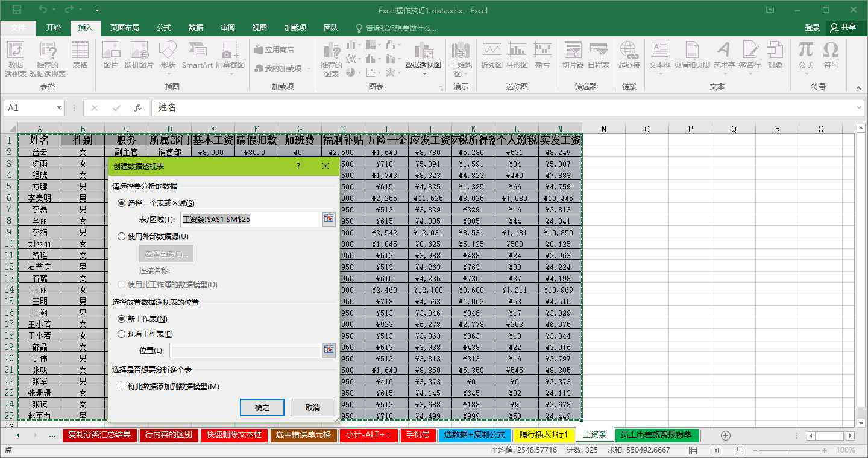Expand the Shapes (形状) dropdown
This screenshot has width=868, height=458.
168,74
